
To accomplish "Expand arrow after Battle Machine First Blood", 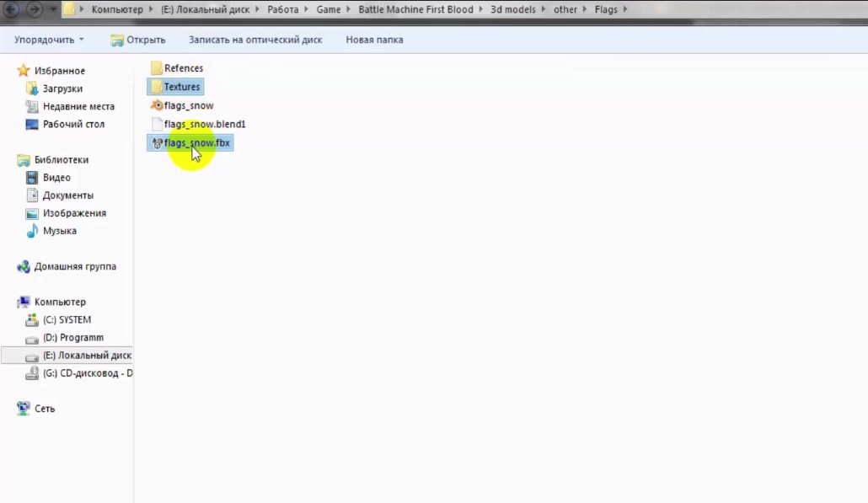I will click(480, 9).
